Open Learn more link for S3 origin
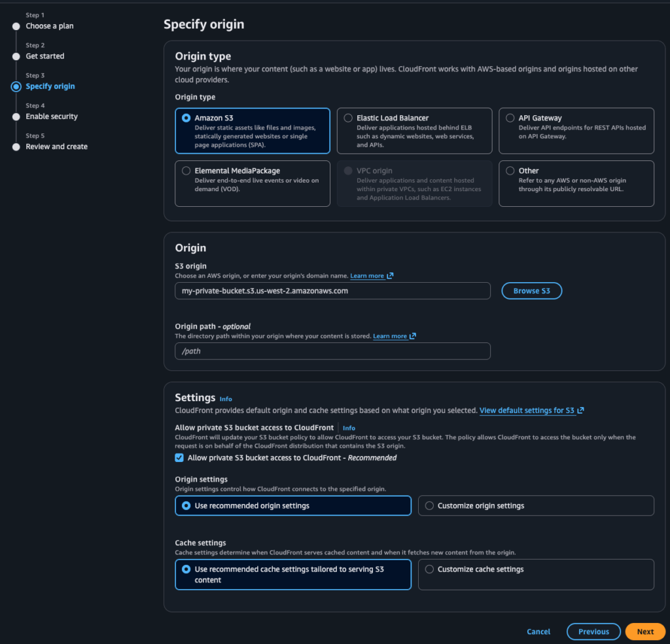This screenshot has height=644, width=670. point(366,276)
